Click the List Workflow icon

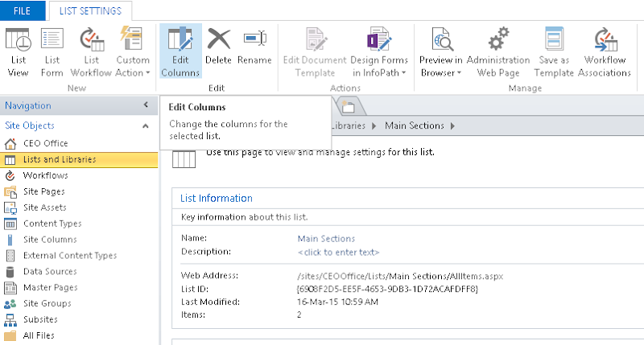coord(92,39)
